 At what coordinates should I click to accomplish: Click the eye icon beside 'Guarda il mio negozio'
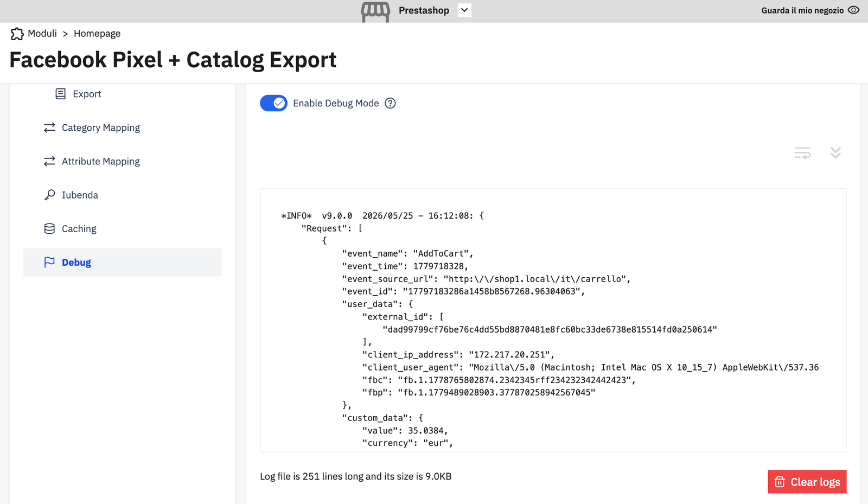(853, 10)
